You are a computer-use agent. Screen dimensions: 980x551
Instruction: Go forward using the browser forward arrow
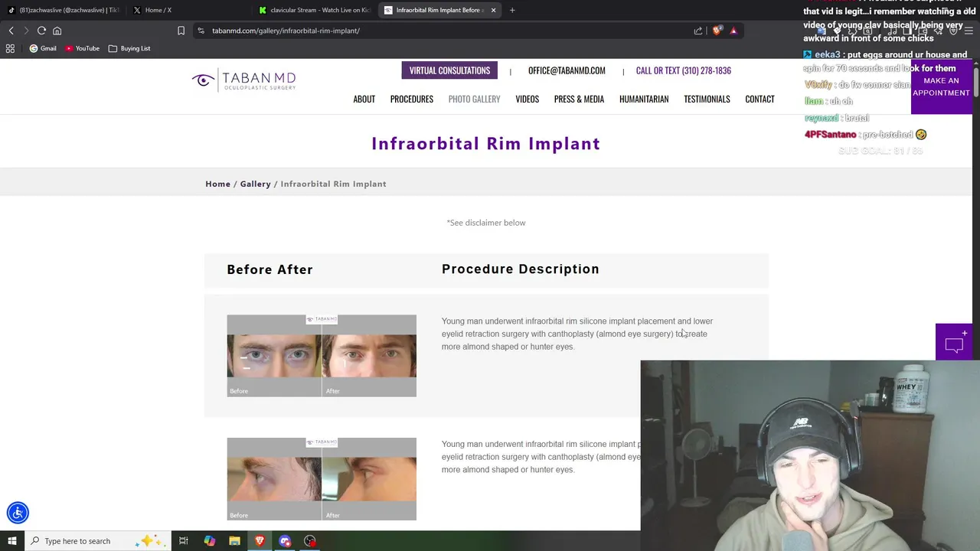point(26,31)
